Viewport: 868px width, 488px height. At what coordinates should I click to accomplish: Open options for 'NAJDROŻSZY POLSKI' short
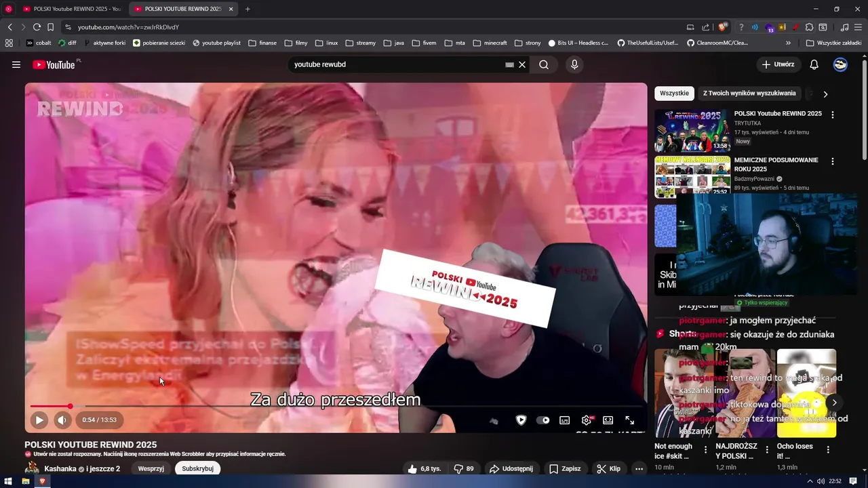click(767, 449)
